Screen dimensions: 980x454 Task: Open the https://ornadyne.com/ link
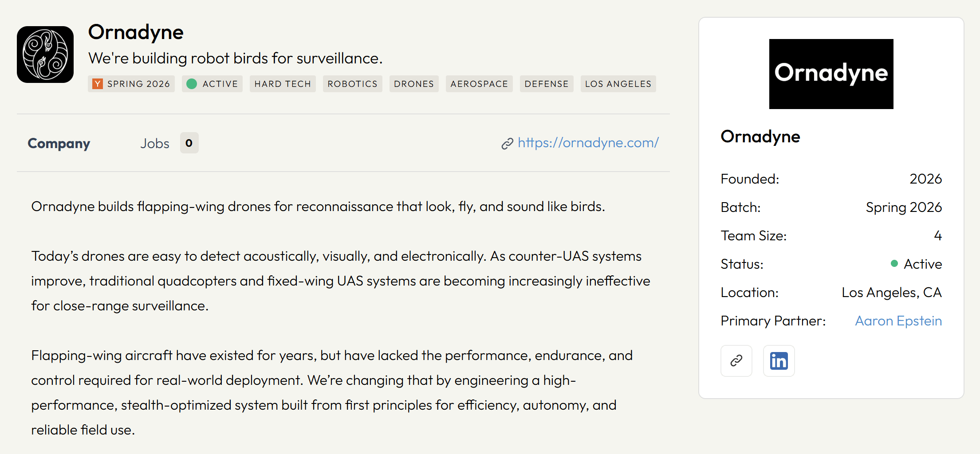(588, 143)
